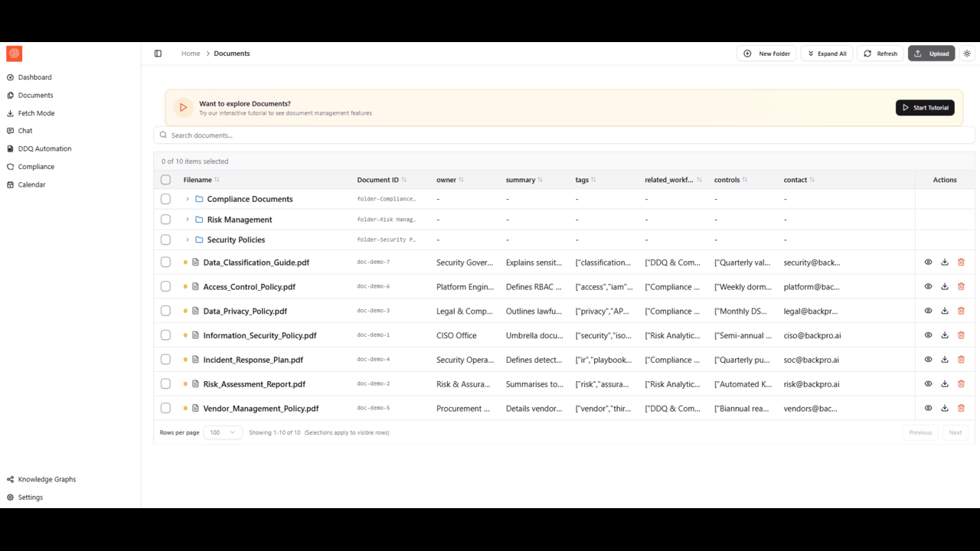This screenshot has width=980, height=551.
Task: Download Risk_Assessment_Report.pdf
Action: [x=945, y=383]
